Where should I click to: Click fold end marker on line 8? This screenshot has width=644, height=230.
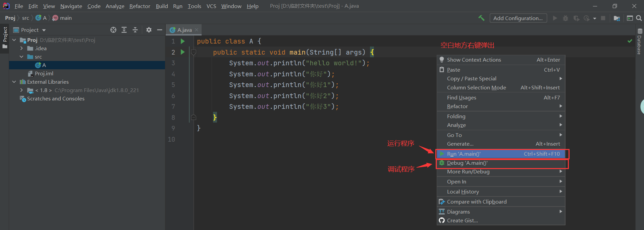point(194,117)
